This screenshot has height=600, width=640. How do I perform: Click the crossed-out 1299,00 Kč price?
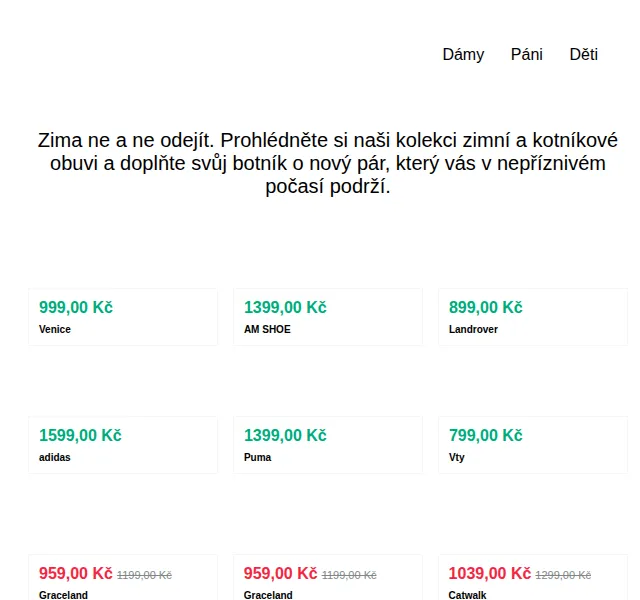point(563,576)
